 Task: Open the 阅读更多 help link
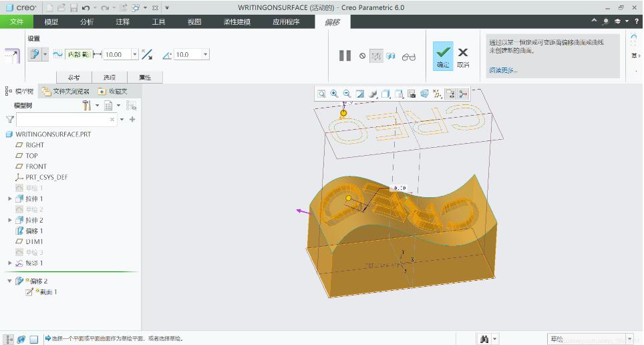pos(503,70)
